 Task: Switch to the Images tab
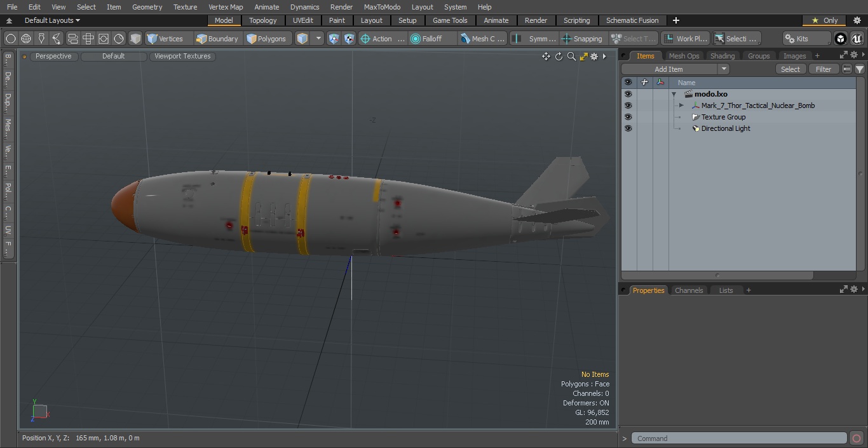(x=794, y=56)
